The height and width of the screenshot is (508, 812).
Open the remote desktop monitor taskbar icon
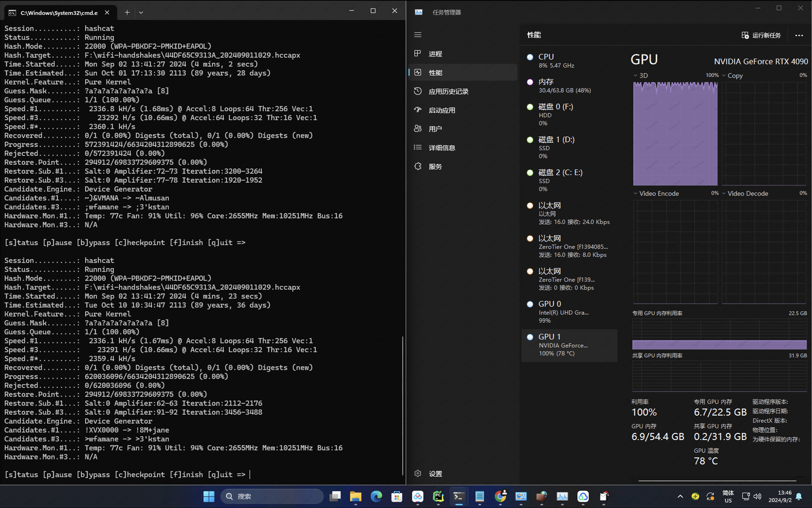521,496
